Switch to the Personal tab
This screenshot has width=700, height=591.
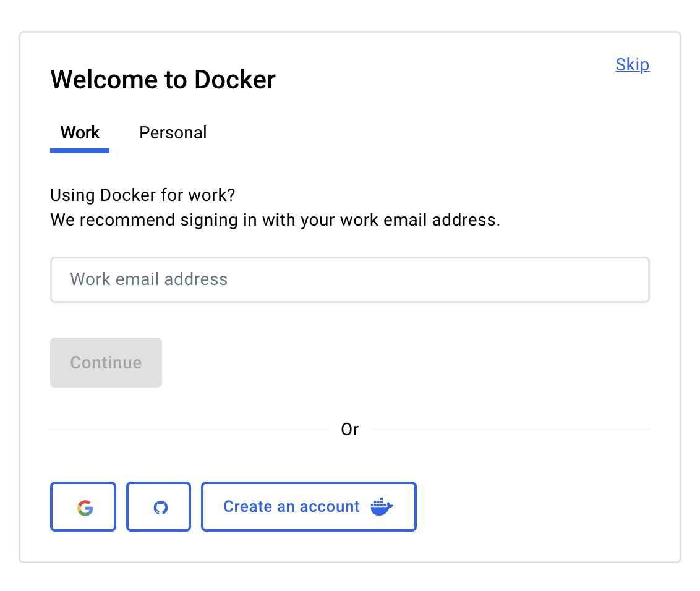click(x=173, y=132)
